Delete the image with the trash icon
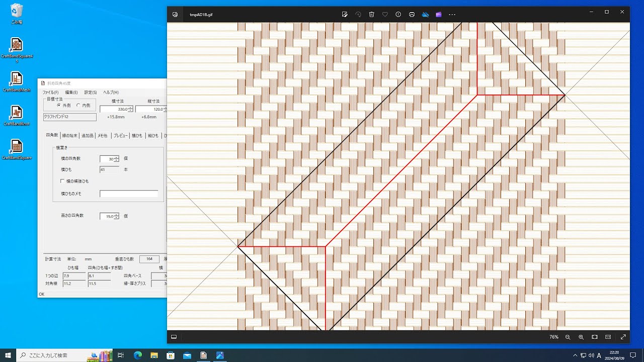 coord(371,15)
